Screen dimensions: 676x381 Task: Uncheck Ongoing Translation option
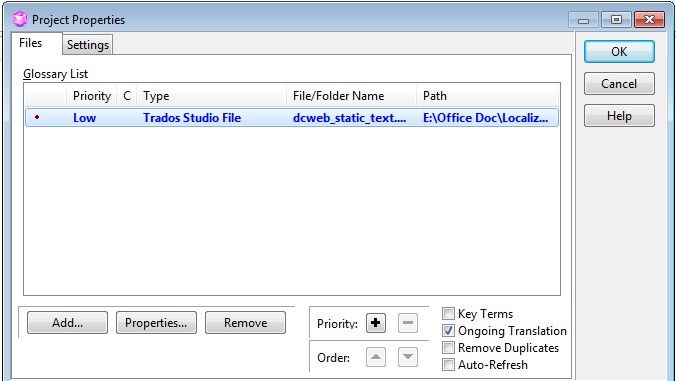click(x=448, y=331)
